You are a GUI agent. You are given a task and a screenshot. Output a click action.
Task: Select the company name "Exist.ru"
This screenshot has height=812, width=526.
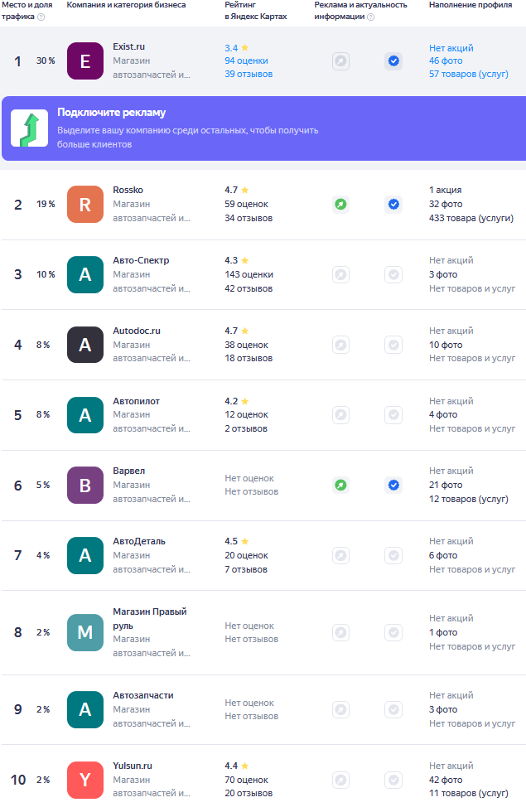pos(129,46)
